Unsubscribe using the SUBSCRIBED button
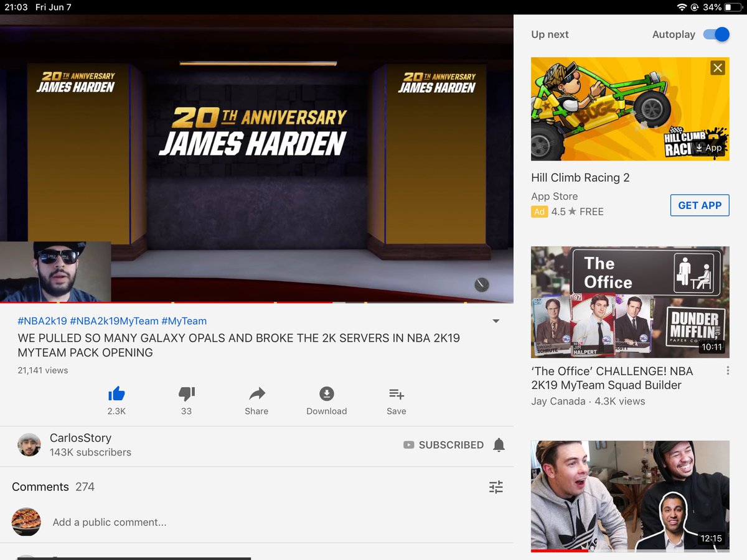Screen dimensions: 747x560 click(x=451, y=445)
